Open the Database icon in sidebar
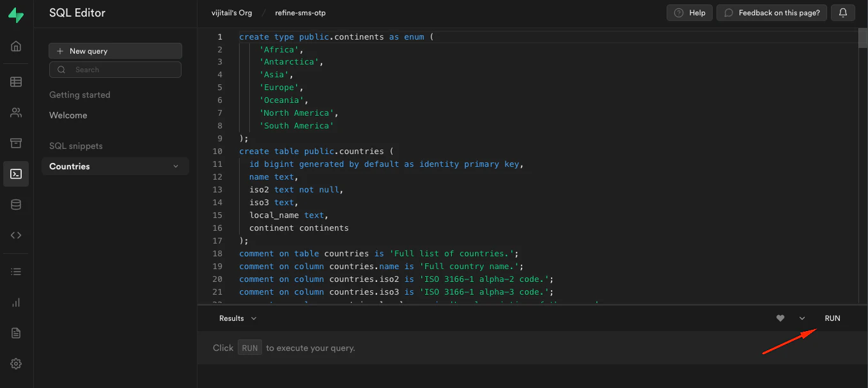Image resolution: width=868 pixels, height=388 pixels. click(x=16, y=205)
